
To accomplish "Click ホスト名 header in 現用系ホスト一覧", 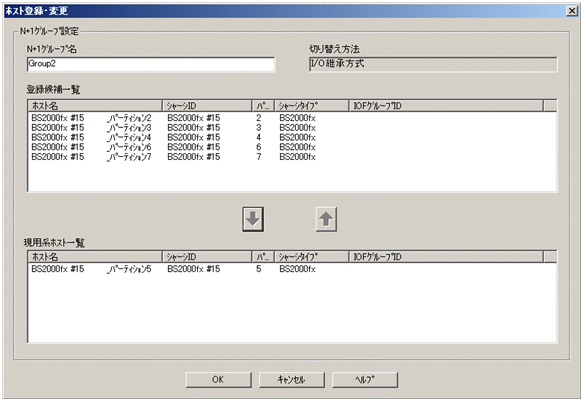I will click(95, 257).
